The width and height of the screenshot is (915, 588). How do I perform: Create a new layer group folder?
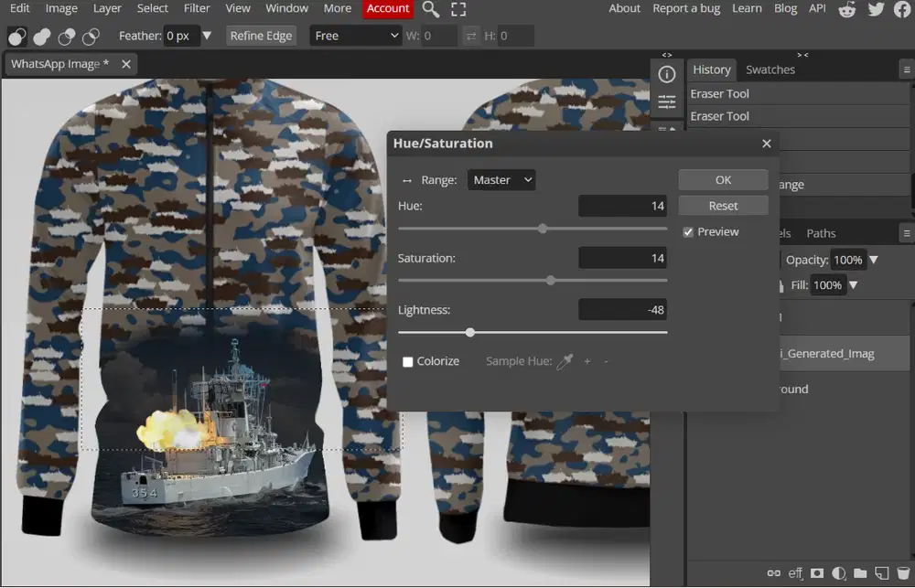point(858,573)
